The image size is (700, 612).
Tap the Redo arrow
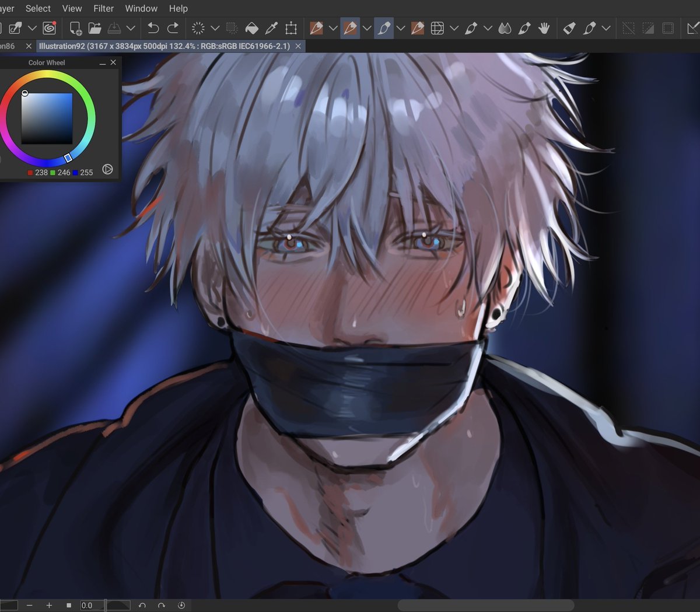click(x=173, y=27)
